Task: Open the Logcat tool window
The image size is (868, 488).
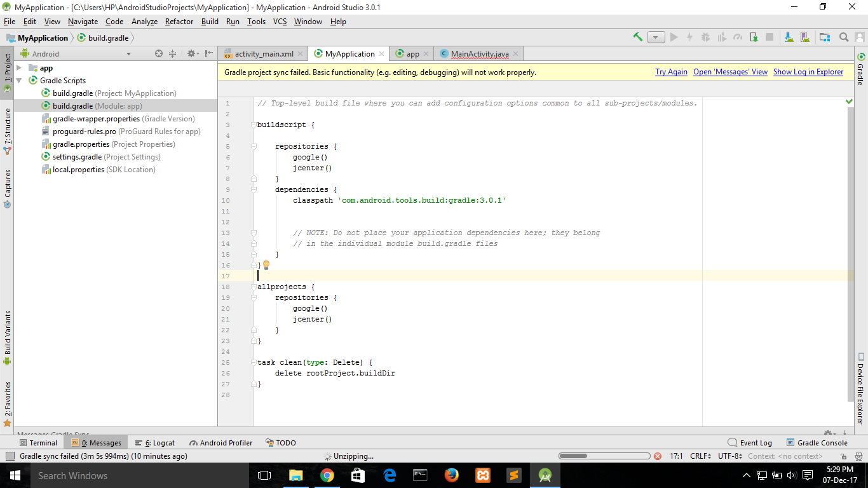Action: tap(155, 443)
